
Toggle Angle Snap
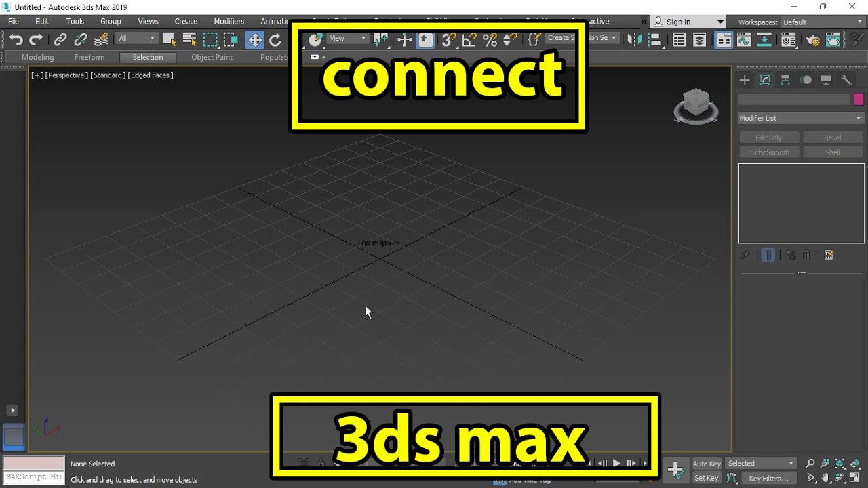tap(469, 39)
